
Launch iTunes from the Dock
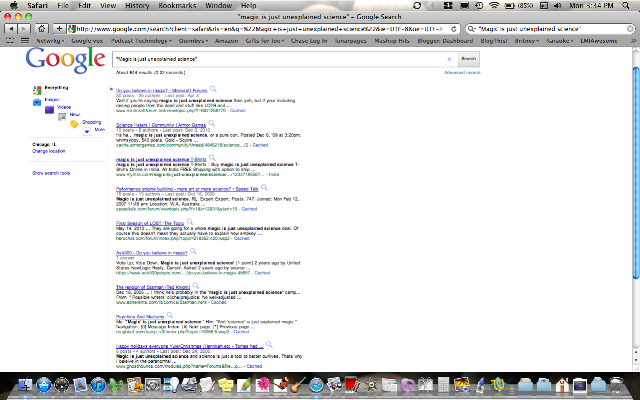pos(98,385)
